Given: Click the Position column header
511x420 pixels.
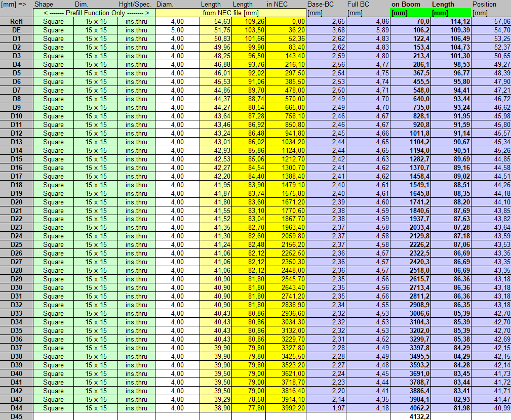Looking at the screenshot, I should tap(484, 4).
